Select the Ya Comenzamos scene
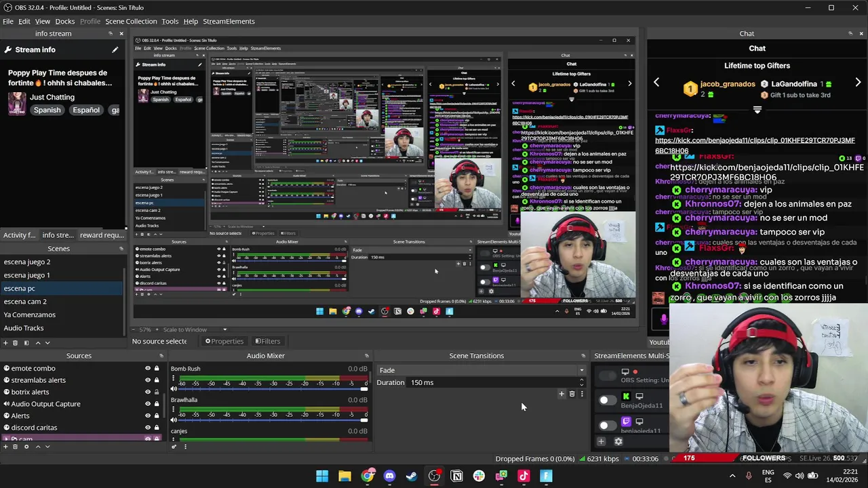 [x=61, y=314]
